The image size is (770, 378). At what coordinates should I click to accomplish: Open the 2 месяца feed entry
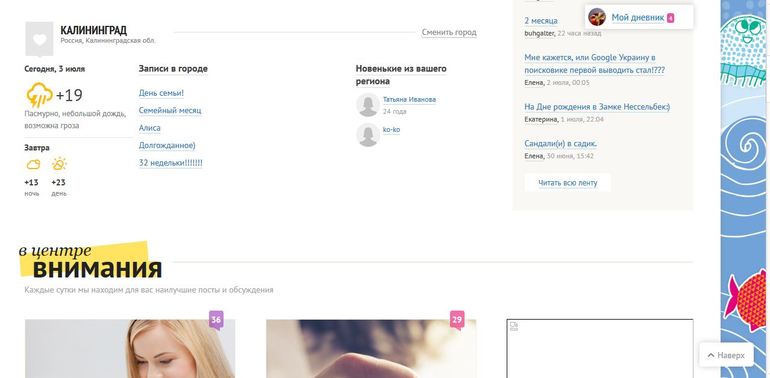click(x=541, y=21)
